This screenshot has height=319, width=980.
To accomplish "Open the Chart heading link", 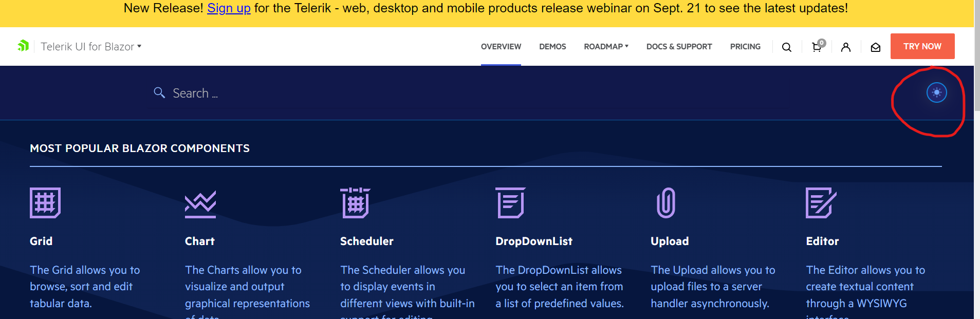I will click(199, 241).
